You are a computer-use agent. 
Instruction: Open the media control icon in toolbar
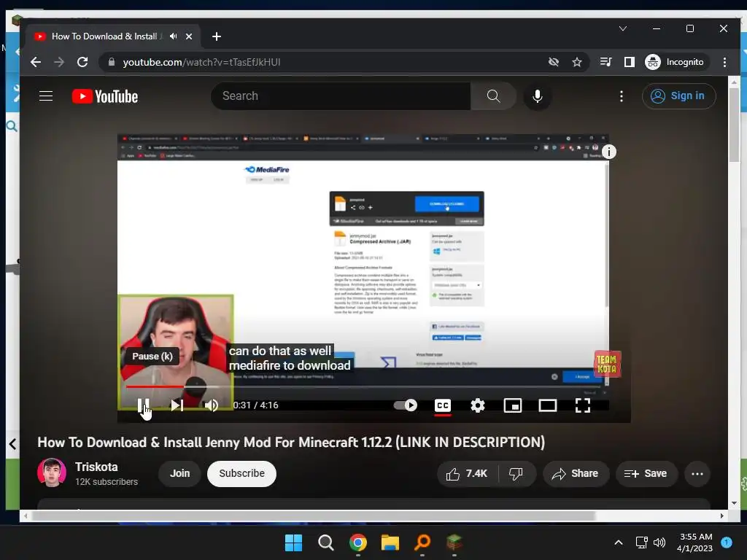[605, 62]
